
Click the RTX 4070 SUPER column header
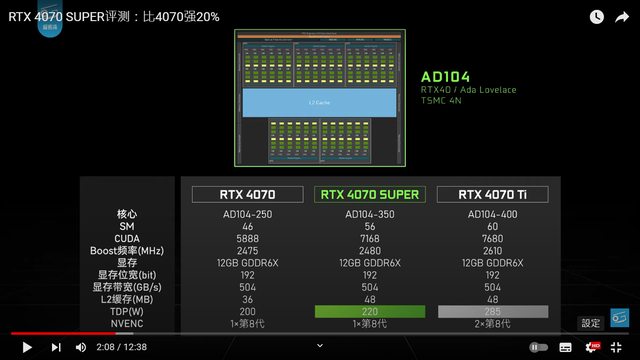tap(370, 194)
